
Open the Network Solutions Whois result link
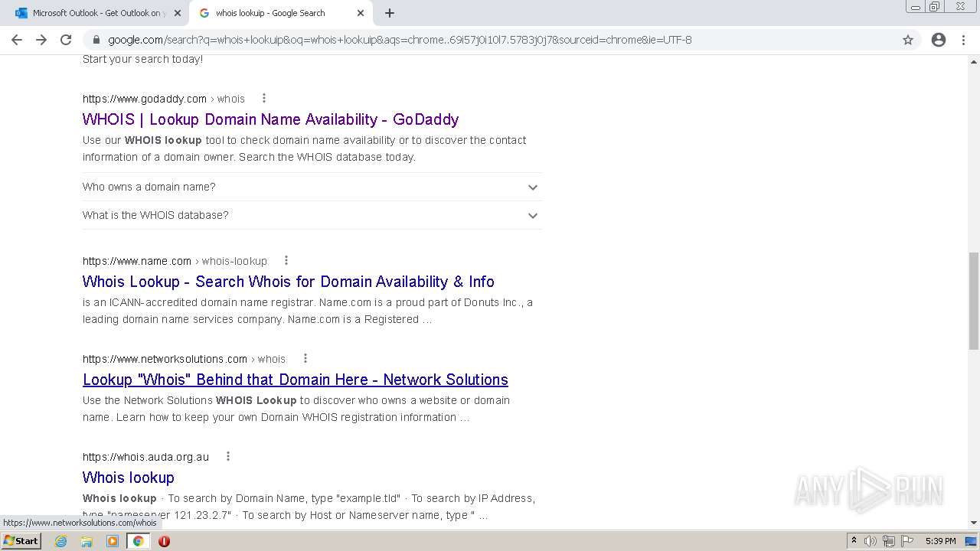click(296, 380)
